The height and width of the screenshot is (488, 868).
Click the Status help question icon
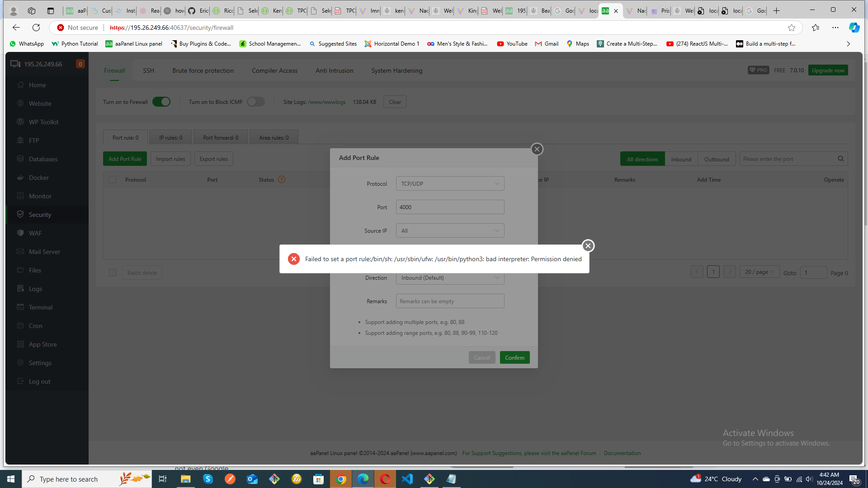pos(282,180)
